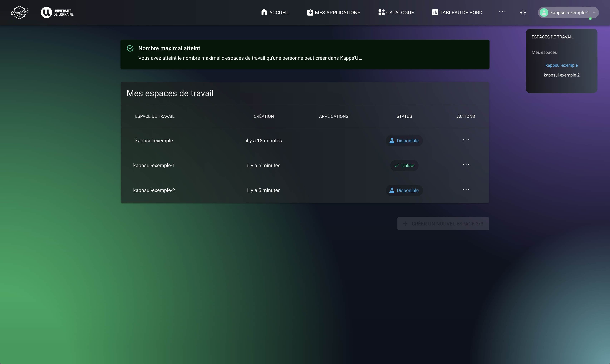Screen dimensions: 610x364
Task: Click the user avatar icon in the navbar
Action: coord(544,13)
